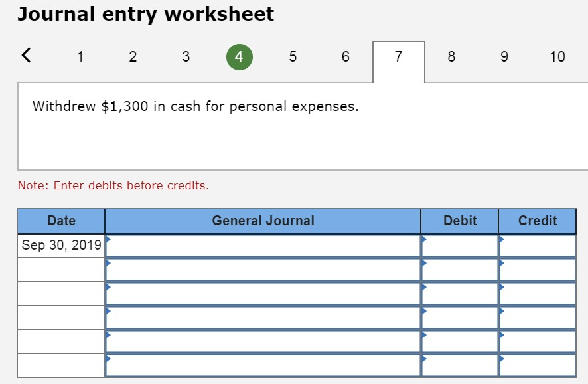Click the General Journal column header

coord(262,221)
